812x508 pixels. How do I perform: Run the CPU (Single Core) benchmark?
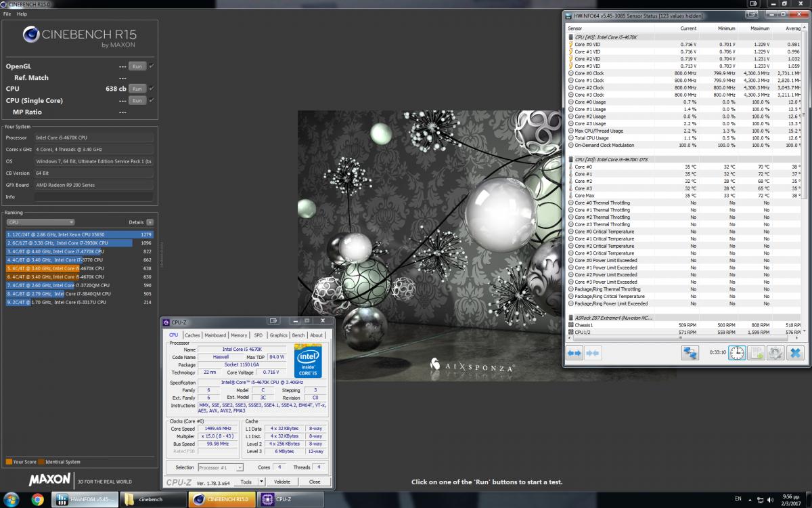(x=137, y=100)
